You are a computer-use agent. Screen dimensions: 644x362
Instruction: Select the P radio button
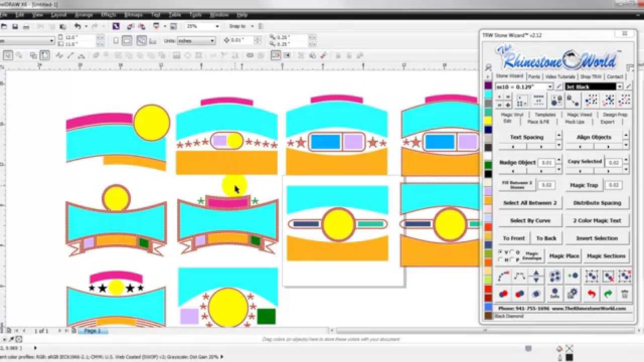pos(512,259)
